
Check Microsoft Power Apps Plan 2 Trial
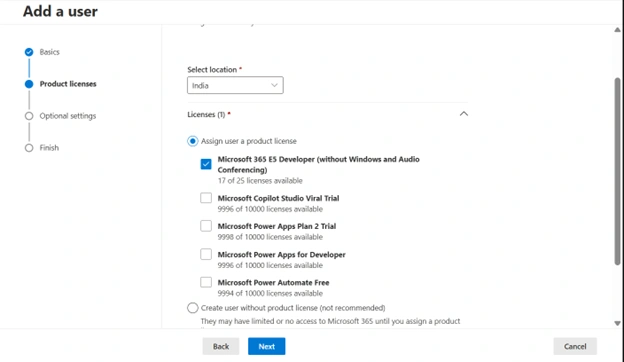206,226
